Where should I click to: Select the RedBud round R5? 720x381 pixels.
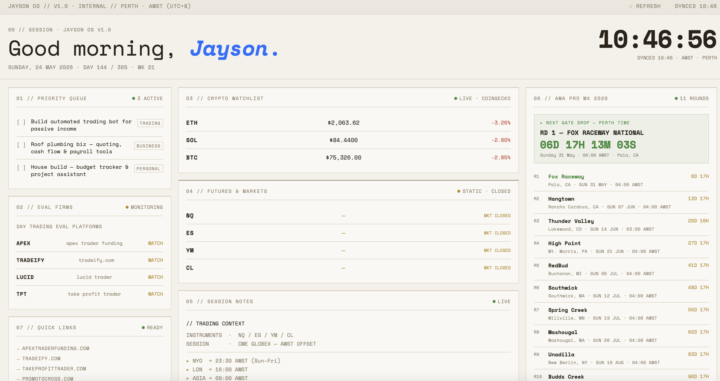[x=621, y=269]
